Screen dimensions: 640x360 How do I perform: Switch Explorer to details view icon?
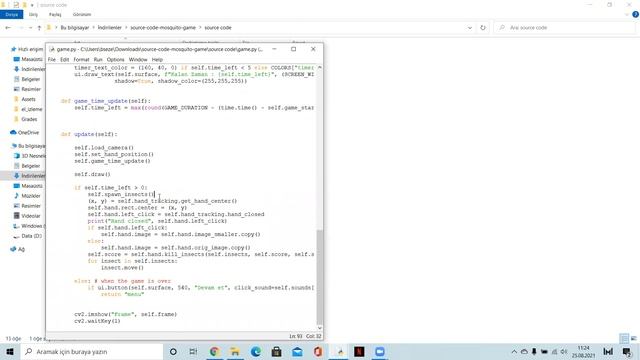click(624, 338)
